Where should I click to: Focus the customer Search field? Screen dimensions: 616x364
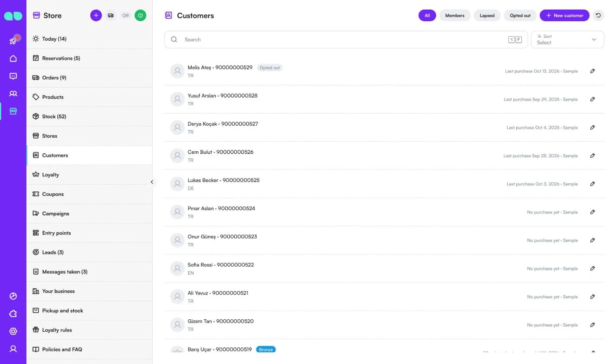pyautogui.click(x=346, y=39)
